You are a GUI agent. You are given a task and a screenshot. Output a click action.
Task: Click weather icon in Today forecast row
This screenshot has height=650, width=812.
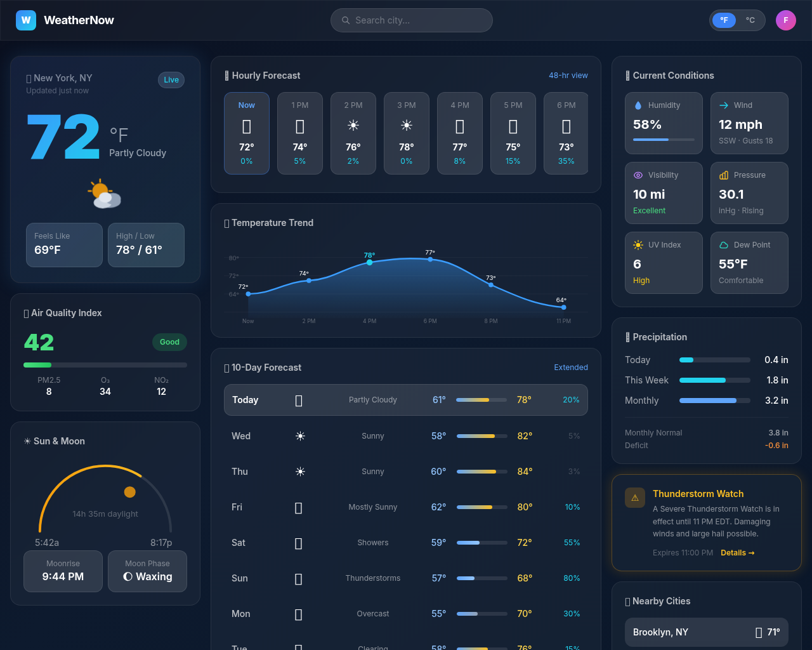(299, 401)
